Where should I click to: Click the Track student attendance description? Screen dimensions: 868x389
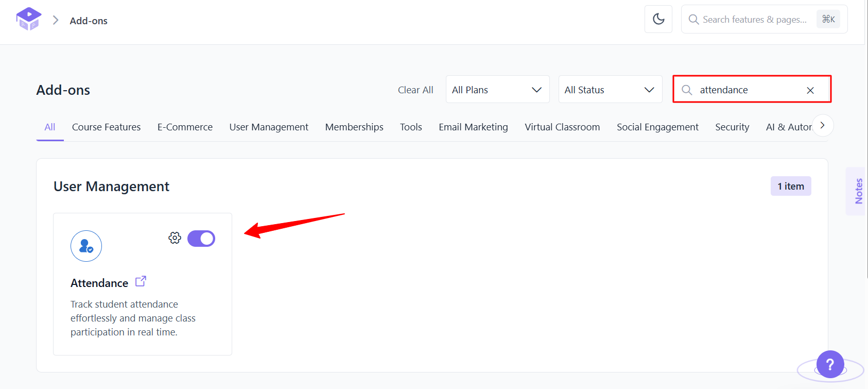(x=133, y=318)
